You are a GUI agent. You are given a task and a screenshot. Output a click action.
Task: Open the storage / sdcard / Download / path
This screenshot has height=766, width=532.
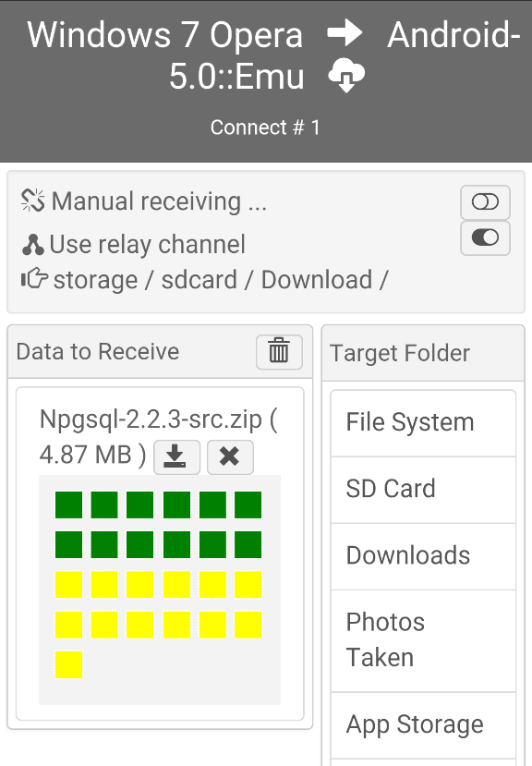221,280
